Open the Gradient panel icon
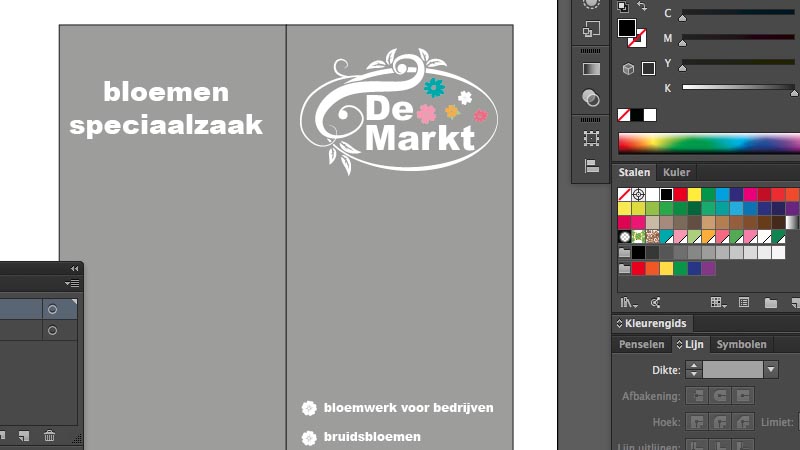 click(591, 69)
